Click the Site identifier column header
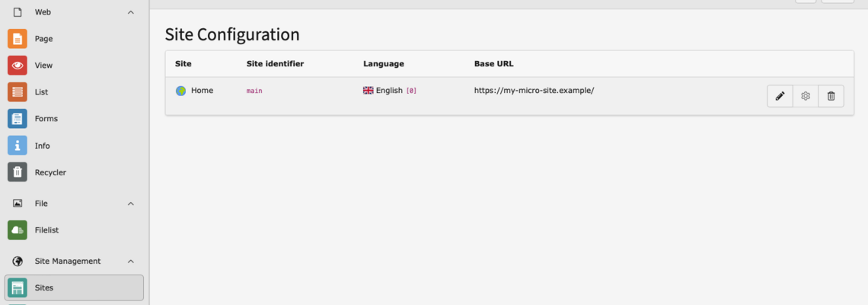Screen dimensions: 868x305 (275, 64)
